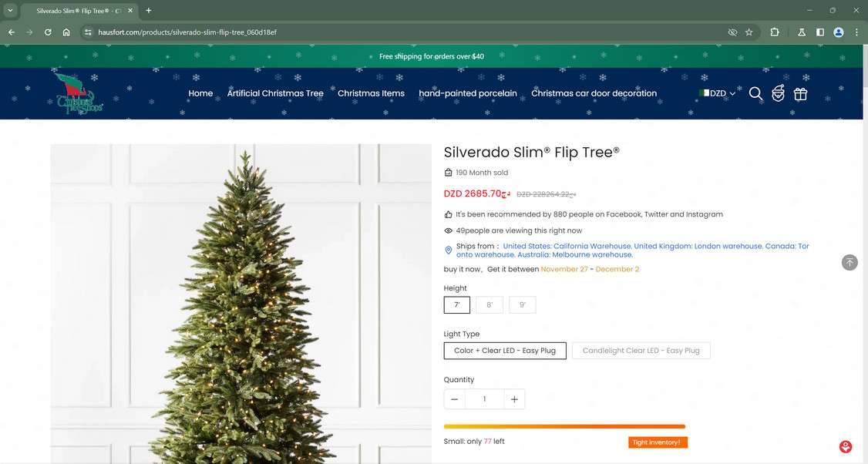
Task: Expand the DZD currency dropdown
Action: coord(718,93)
